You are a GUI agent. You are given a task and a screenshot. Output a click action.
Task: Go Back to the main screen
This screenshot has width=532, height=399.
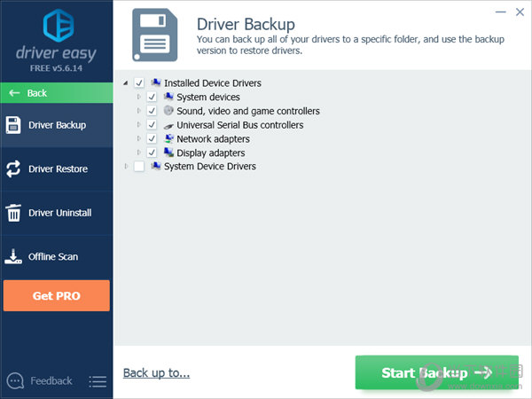57,92
